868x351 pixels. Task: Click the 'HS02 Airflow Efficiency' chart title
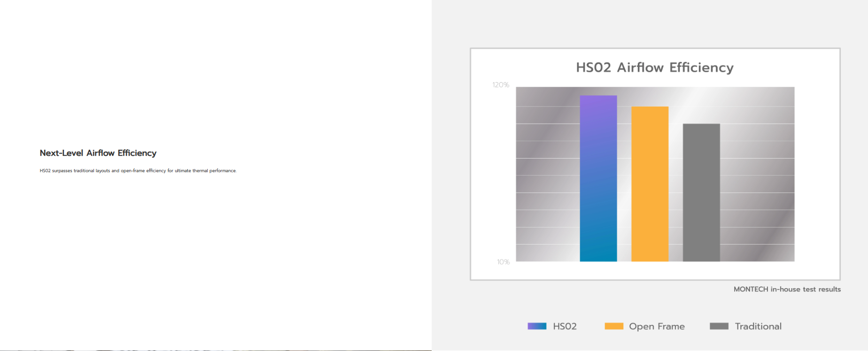point(654,68)
